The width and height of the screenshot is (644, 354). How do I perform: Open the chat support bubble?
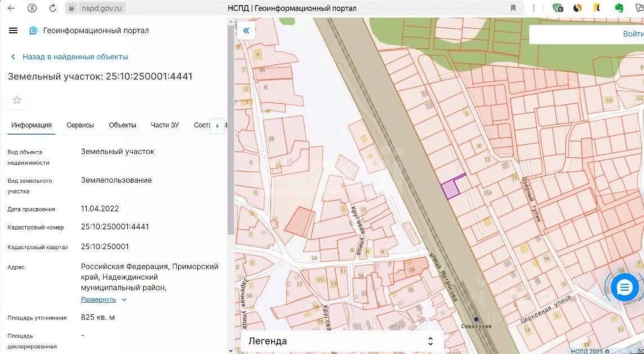coord(624,288)
